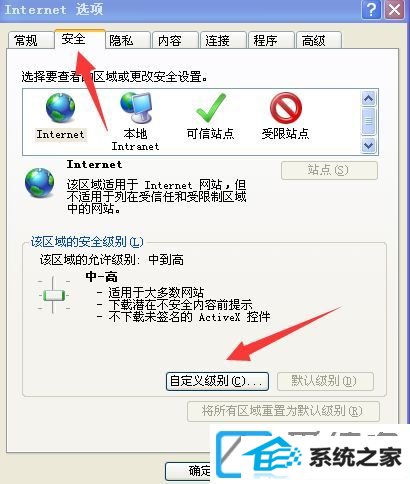Open the 内容 tab
410x484 pixels.
pyautogui.click(x=169, y=41)
